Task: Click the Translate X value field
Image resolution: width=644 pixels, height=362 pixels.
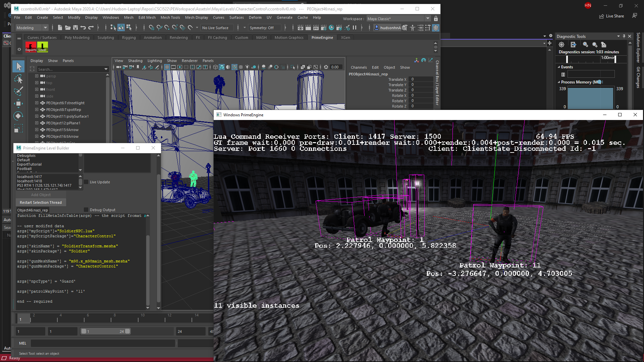Action: pyautogui.click(x=422, y=79)
